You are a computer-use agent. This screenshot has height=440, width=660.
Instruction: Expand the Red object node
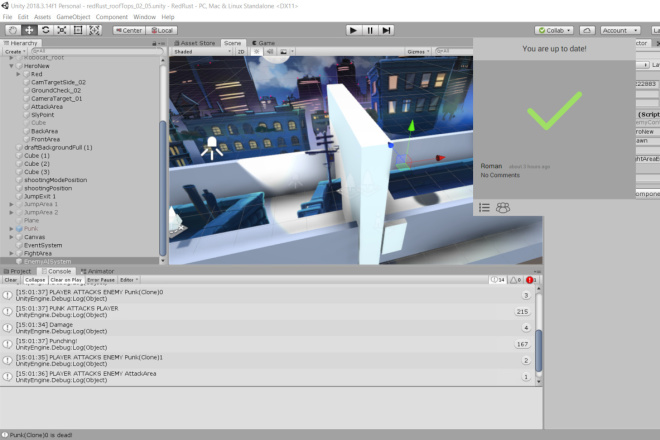point(18,74)
